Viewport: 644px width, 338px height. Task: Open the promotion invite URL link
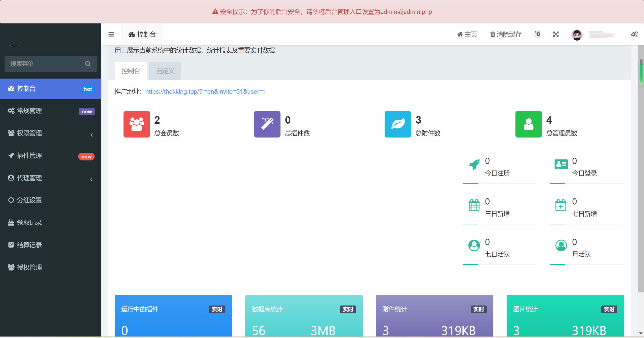click(x=206, y=92)
